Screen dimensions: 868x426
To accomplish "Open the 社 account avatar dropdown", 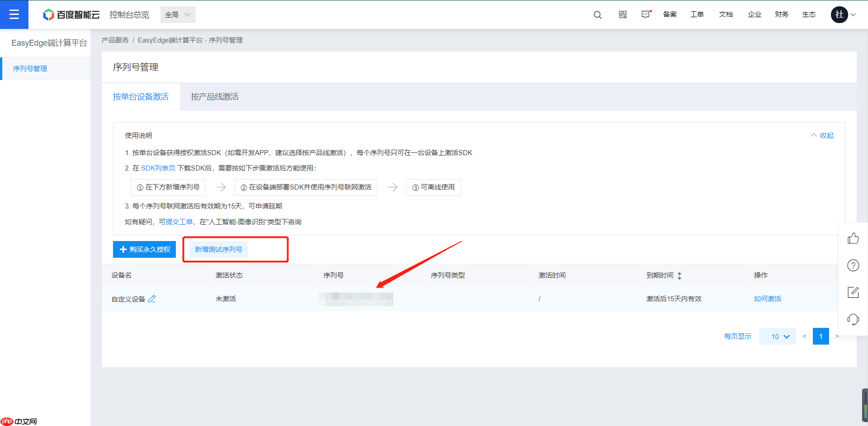I will (x=839, y=14).
